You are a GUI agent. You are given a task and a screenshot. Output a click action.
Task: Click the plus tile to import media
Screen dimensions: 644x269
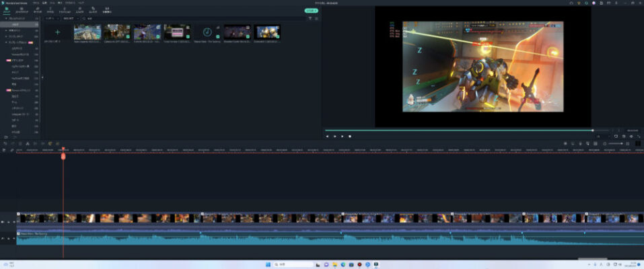coord(57,32)
